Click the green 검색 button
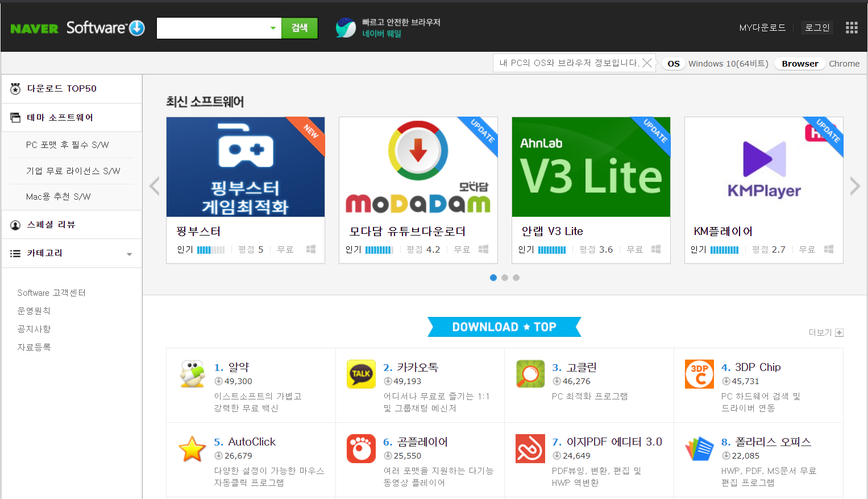The height and width of the screenshot is (499, 868). pyautogui.click(x=300, y=28)
